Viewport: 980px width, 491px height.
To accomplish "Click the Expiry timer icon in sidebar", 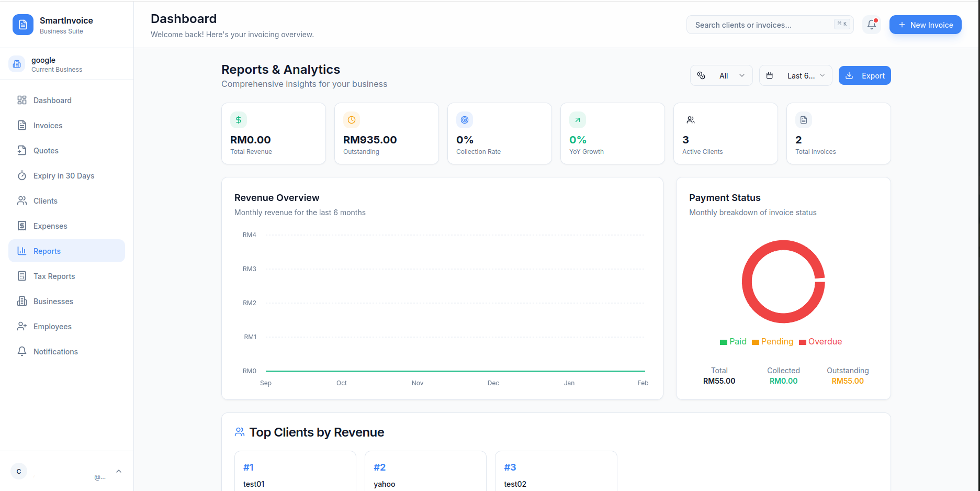I will [x=22, y=175].
